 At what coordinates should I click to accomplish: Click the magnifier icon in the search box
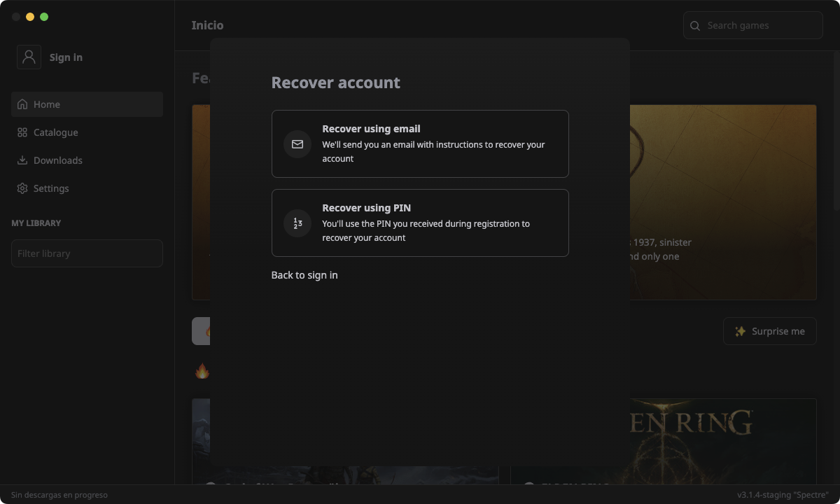695,26
